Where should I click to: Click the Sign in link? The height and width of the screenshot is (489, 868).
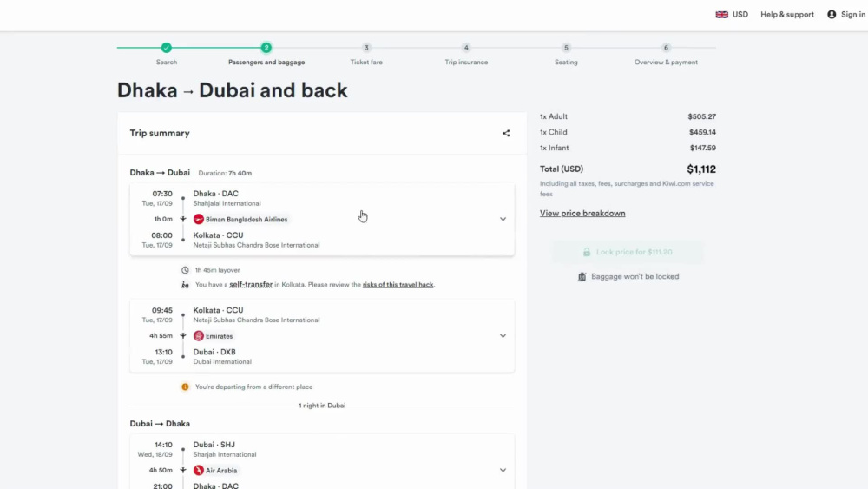coord(852,15)
